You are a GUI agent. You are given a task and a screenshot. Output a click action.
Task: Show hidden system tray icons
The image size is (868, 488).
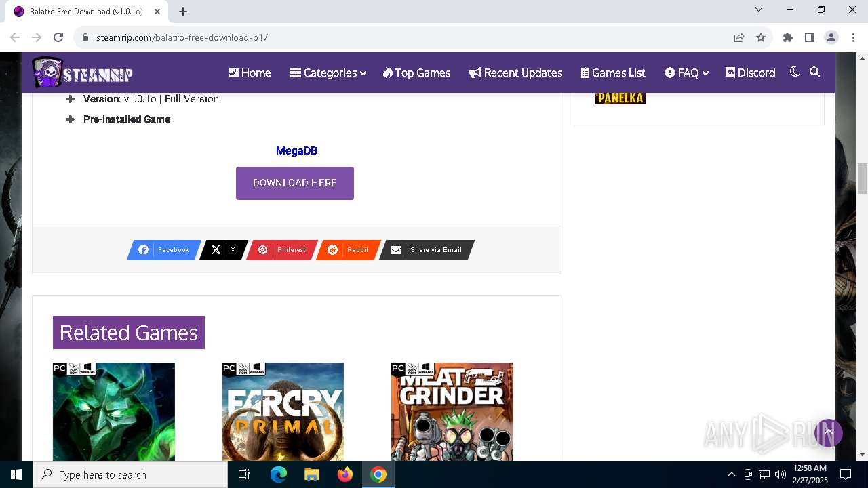pyautogui.click(x=731, y=474)
